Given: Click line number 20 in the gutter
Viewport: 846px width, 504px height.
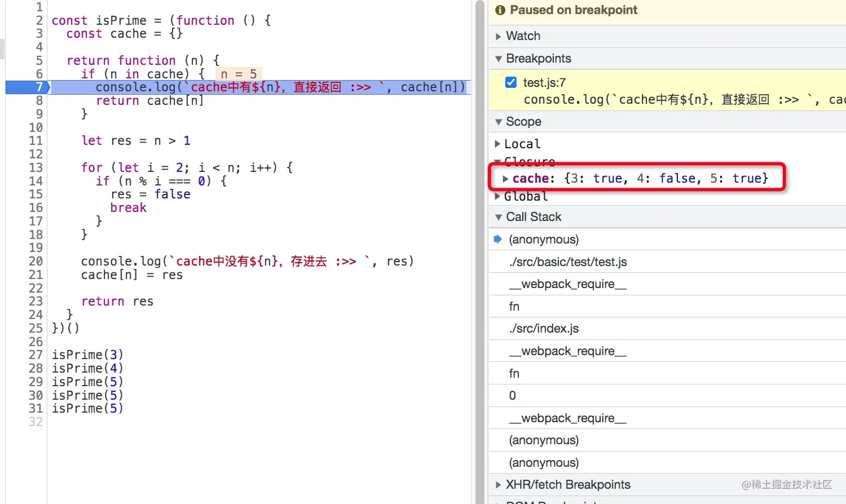Looking at the screenshot, I should tap(36, 261).
